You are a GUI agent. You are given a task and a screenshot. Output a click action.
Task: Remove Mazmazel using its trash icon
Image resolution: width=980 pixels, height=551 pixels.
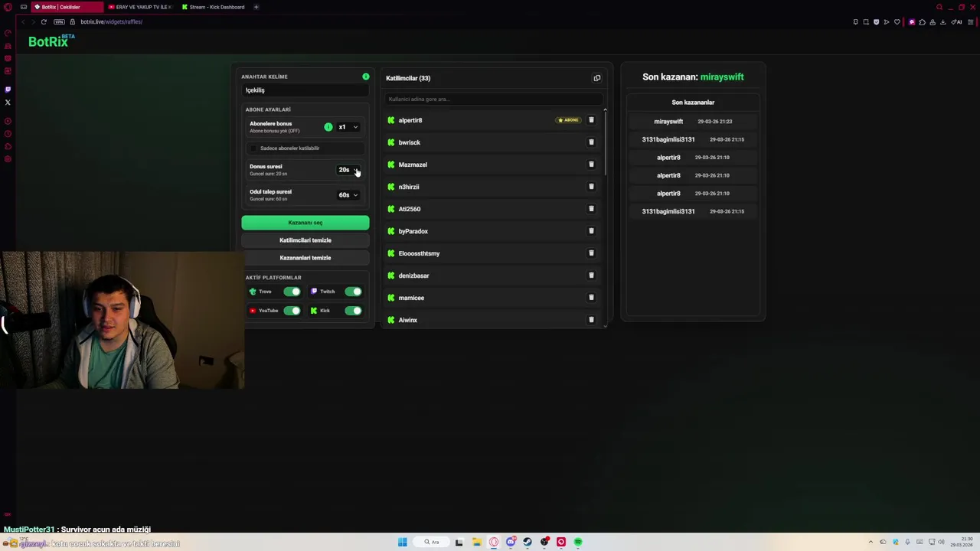[591, 165]
